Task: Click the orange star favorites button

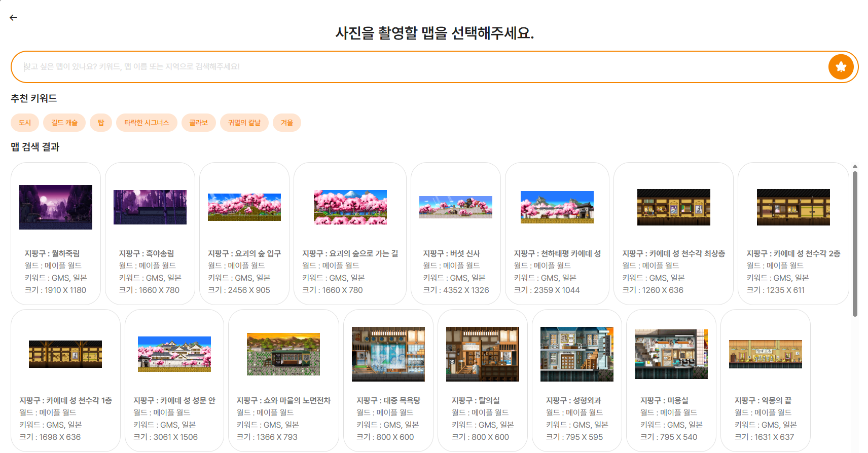Action: click(841, 66)
